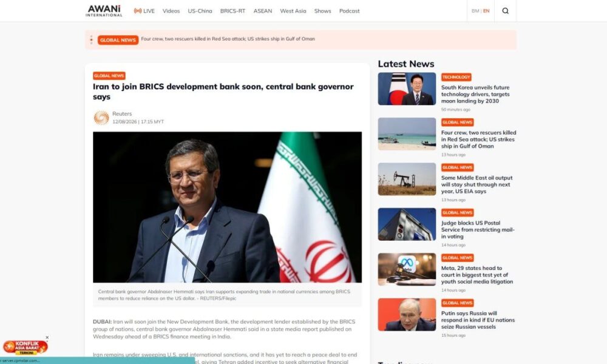Open the West Asia menu item
Image resolution: width=607 pixels, height=364 pixels.
[293, 11]
